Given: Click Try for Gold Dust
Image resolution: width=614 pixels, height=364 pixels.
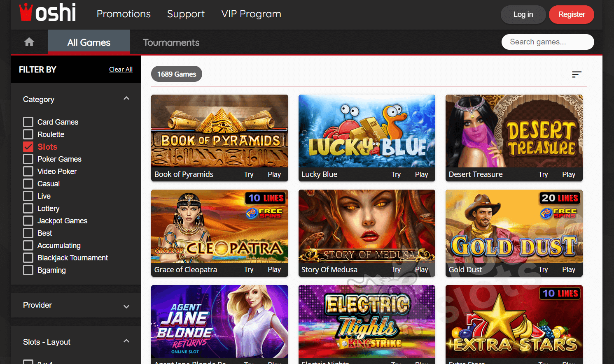Looking at the screenshot, I should click(x=543, y=269).
